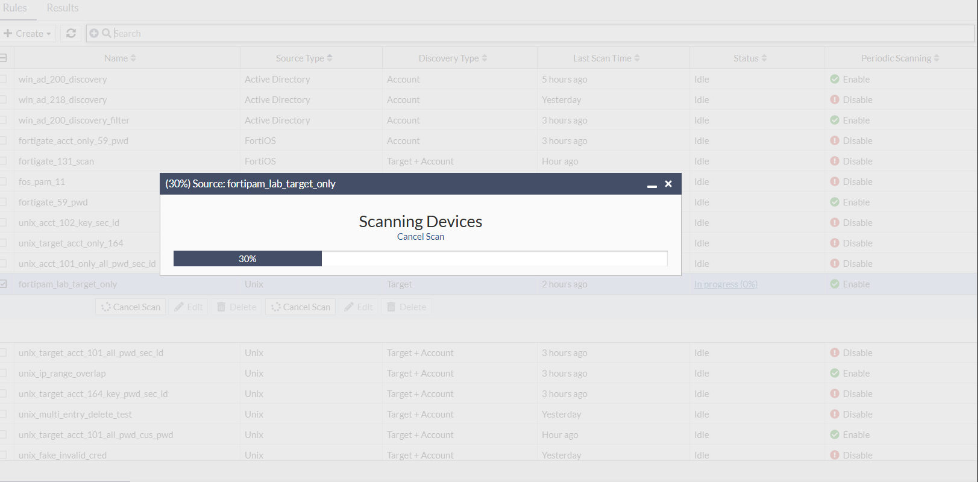Click the red Disable icon for win_ad_218_discovery
Screen dimensions: 980x482
[x=835, y=99]
